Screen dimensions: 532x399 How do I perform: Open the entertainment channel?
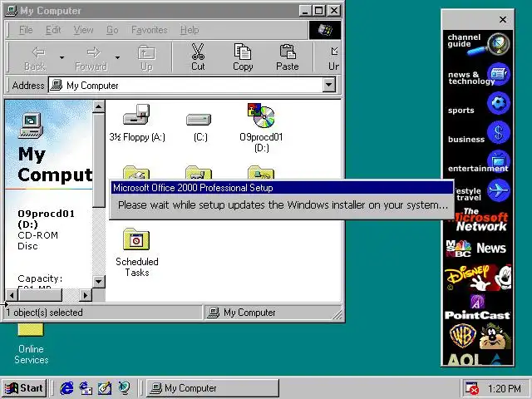click(x=478, y=162)
